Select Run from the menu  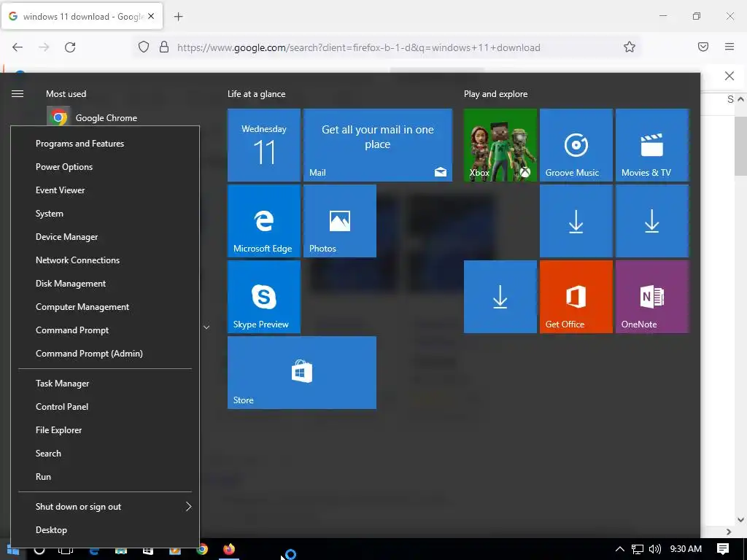[105, 477]
